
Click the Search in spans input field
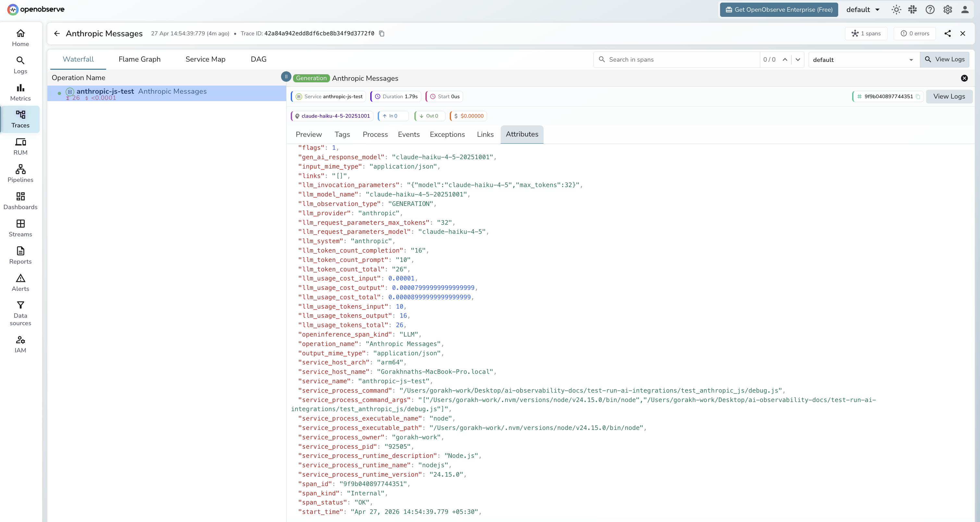(677, 59)
